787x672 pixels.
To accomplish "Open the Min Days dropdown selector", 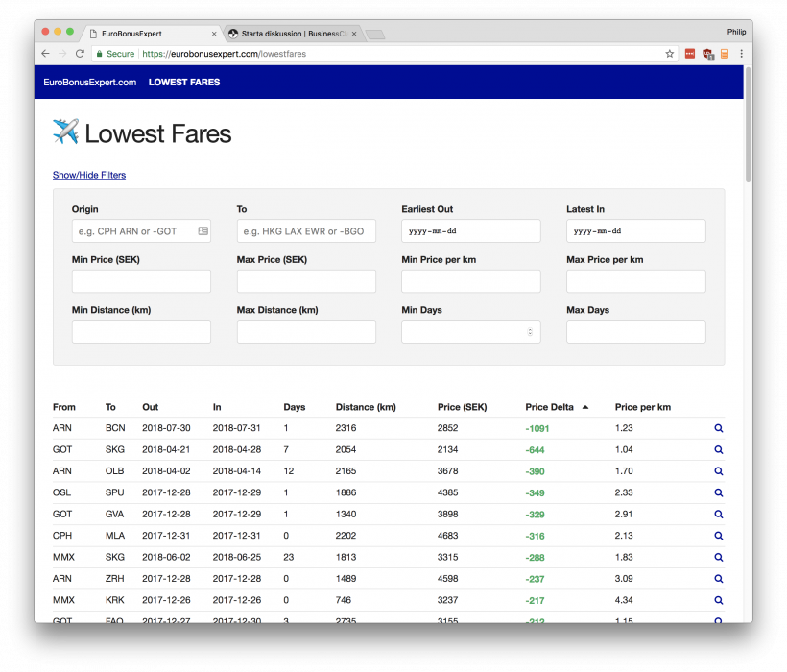I will point(529,331).
